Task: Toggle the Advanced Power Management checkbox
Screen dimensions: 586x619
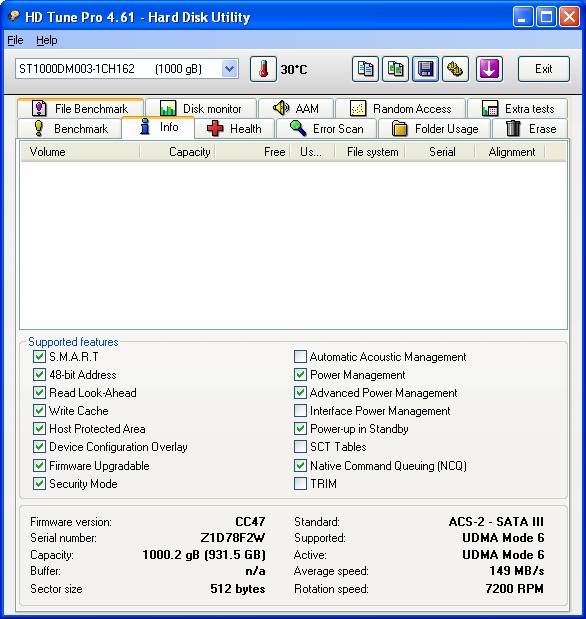Action: [x=300, y=392]
